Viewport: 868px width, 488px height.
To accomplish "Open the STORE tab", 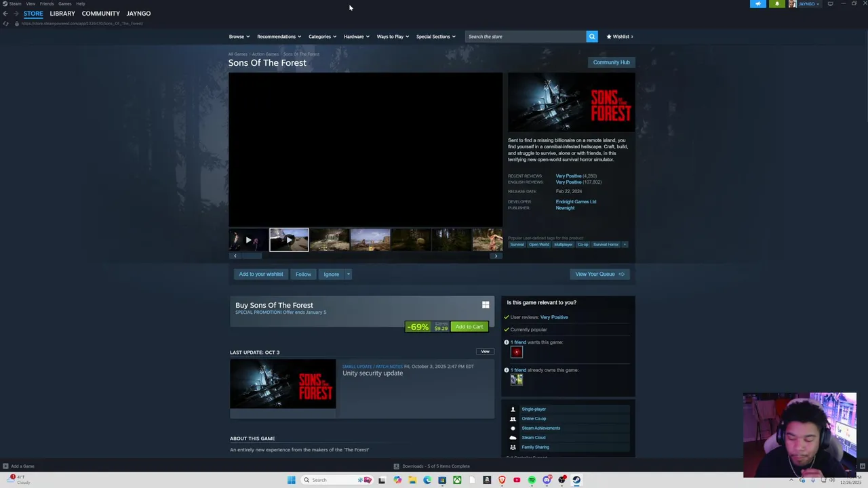I will click(33, 14).
